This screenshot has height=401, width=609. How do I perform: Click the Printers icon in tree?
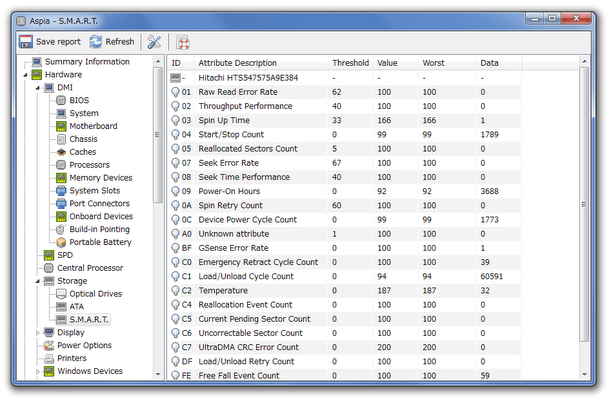pos(49,358)
